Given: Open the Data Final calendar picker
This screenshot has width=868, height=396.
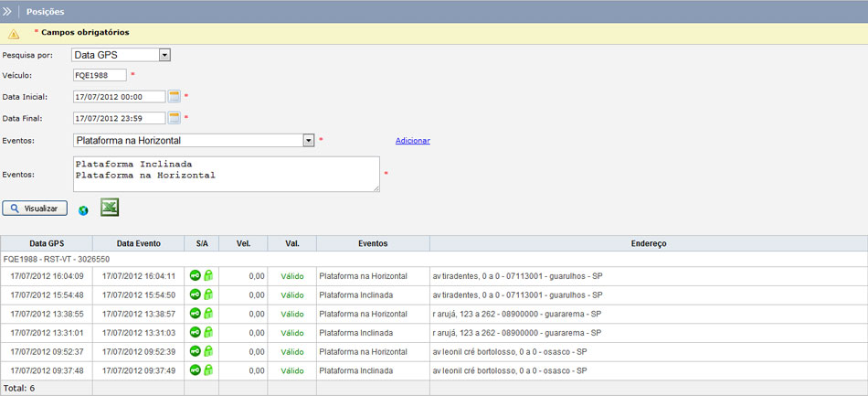Looking at the screenshot, I should pos(174,118).
